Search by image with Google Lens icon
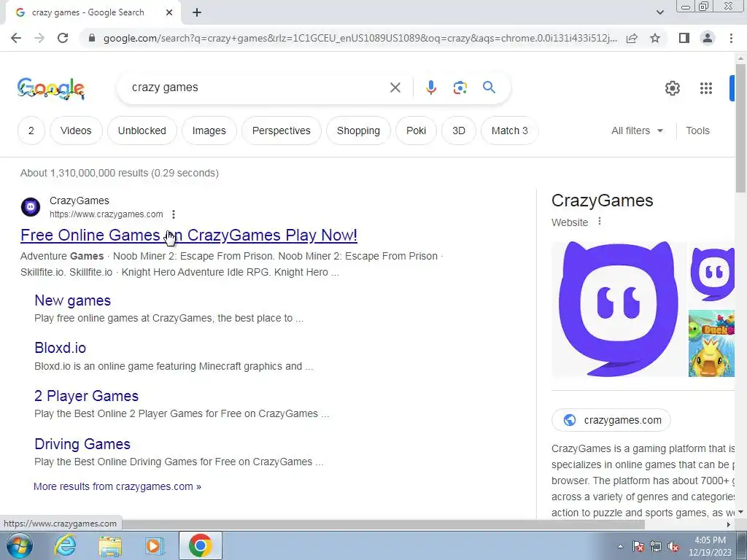 460,87
